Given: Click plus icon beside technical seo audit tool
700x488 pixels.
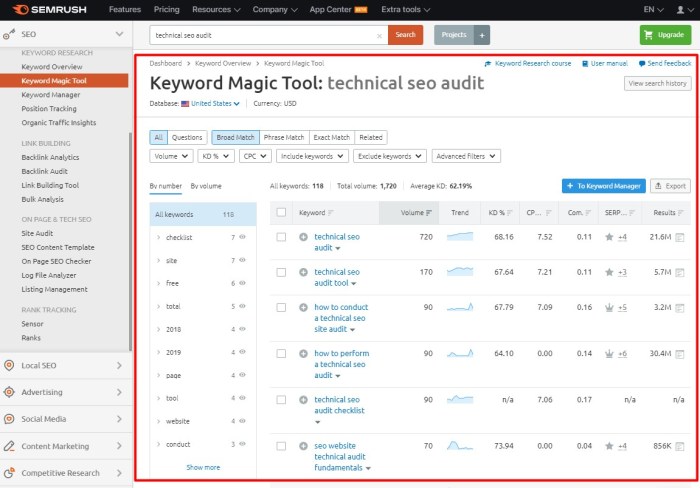Looking at the screenshot, I should tap(303, 272).
